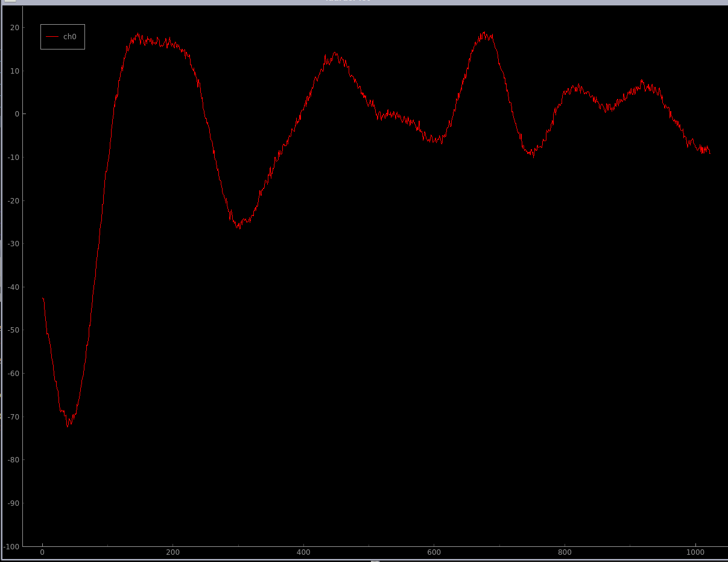Click the 20 tick on the Y axis
Viewport: 728px width, 562px height.
point(14,28)
